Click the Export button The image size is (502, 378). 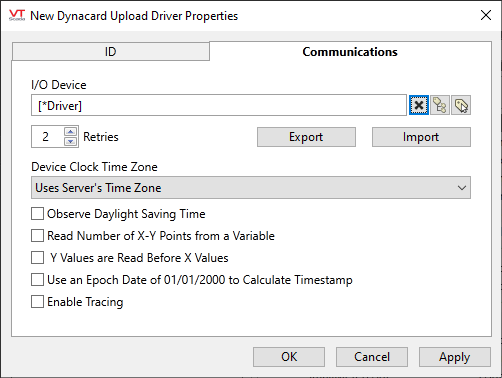306,137
